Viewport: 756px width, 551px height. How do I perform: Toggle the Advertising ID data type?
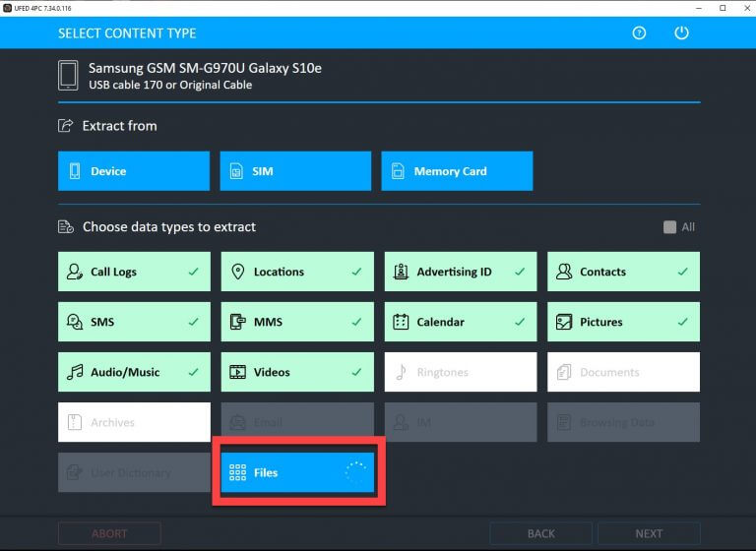(x=461, y=272)
